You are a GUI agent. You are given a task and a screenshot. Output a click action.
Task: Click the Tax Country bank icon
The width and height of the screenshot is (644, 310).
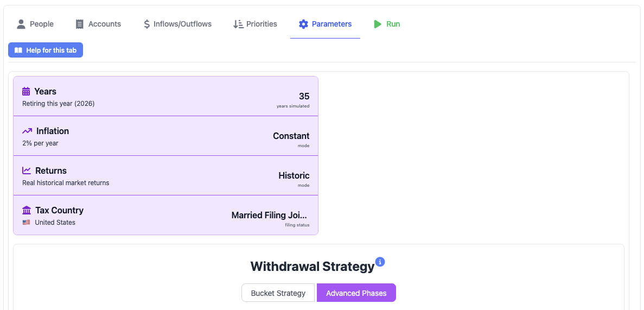(x=27, y=210)
